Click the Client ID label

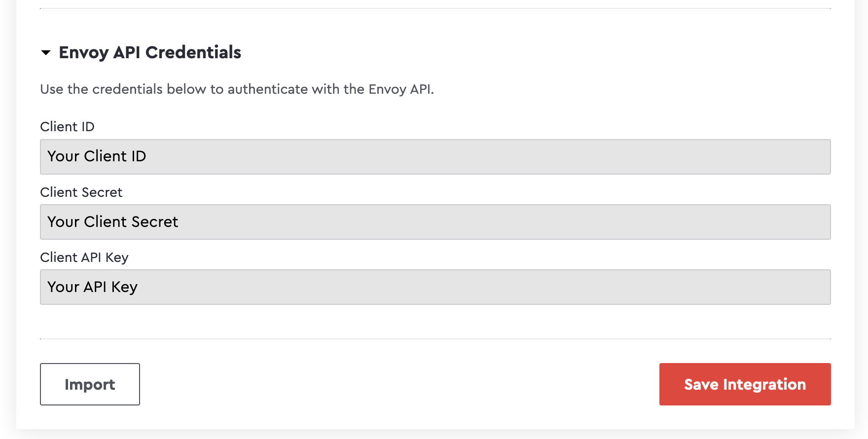[67, 127]
